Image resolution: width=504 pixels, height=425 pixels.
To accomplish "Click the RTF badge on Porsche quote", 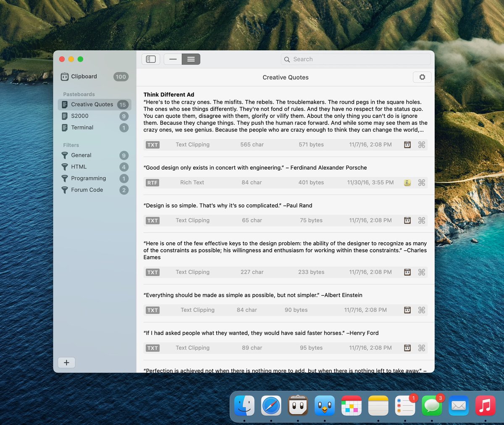I will [x=152, y=183].
